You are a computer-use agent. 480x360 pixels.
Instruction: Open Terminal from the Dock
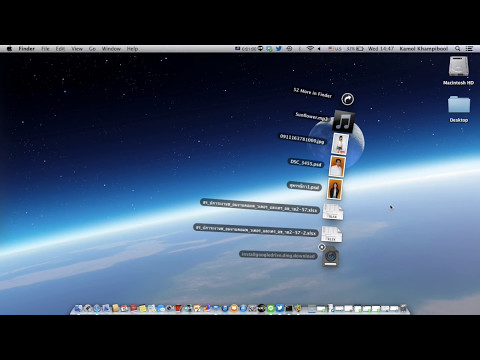pos(289,308)
